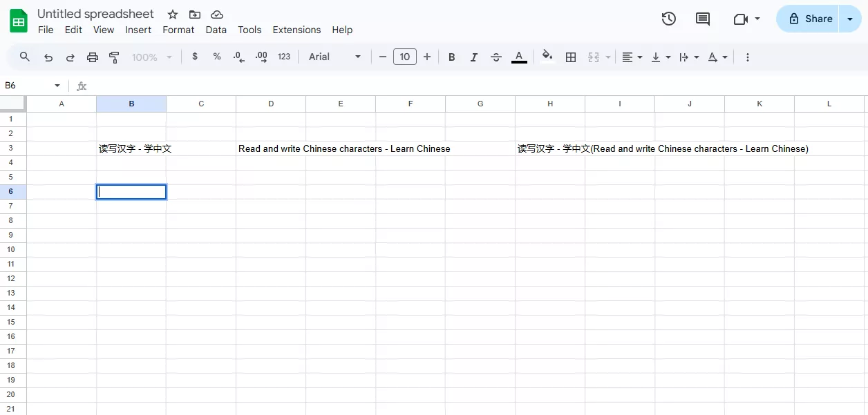Open the Extensions menu
Image resolution: width=868 pixels, height=415 pixels.
tap(296, 30)
